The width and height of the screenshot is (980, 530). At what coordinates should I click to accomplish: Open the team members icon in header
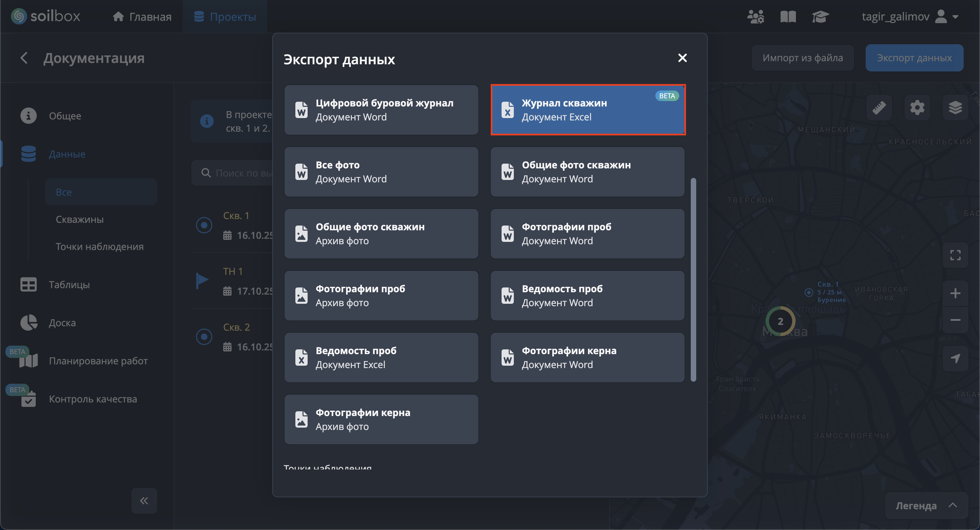point(755,17)
